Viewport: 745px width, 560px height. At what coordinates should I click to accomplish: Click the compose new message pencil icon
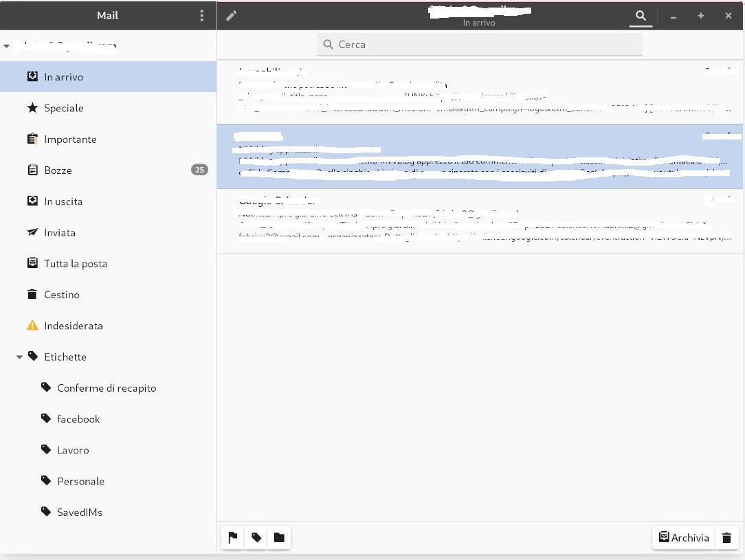point(231,15)
